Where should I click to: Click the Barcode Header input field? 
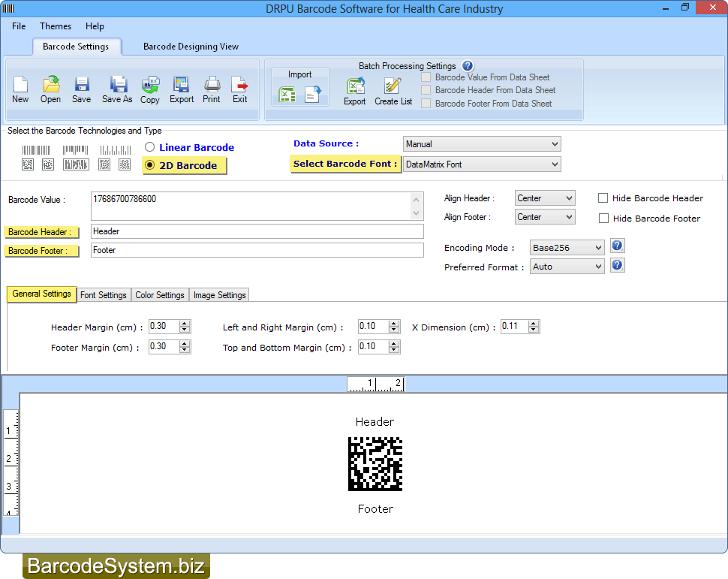pyautogui.click(x=257, y=231)
